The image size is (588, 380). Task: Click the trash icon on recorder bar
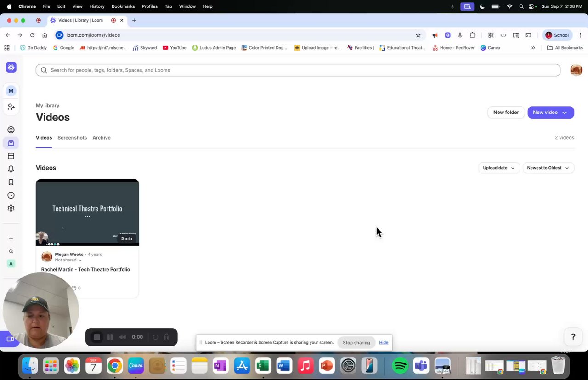pos(167,337)
